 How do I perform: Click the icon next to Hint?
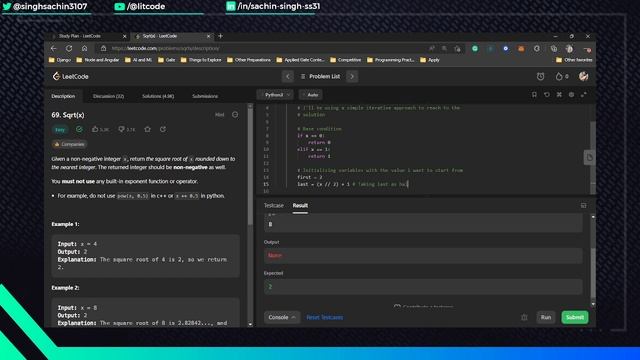235,115
